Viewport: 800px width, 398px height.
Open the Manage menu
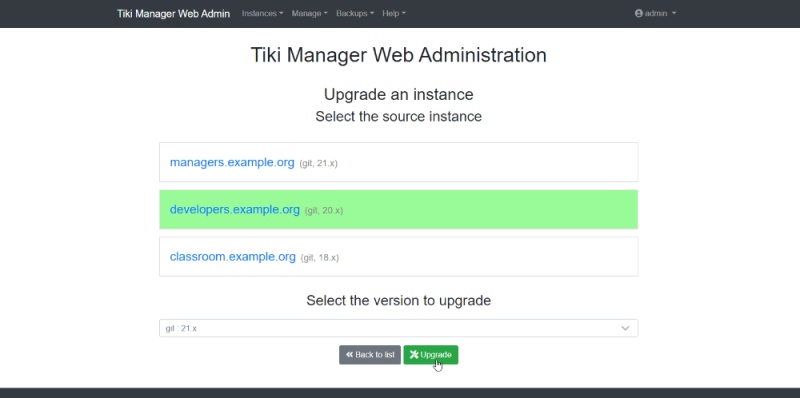coord(309,13)
